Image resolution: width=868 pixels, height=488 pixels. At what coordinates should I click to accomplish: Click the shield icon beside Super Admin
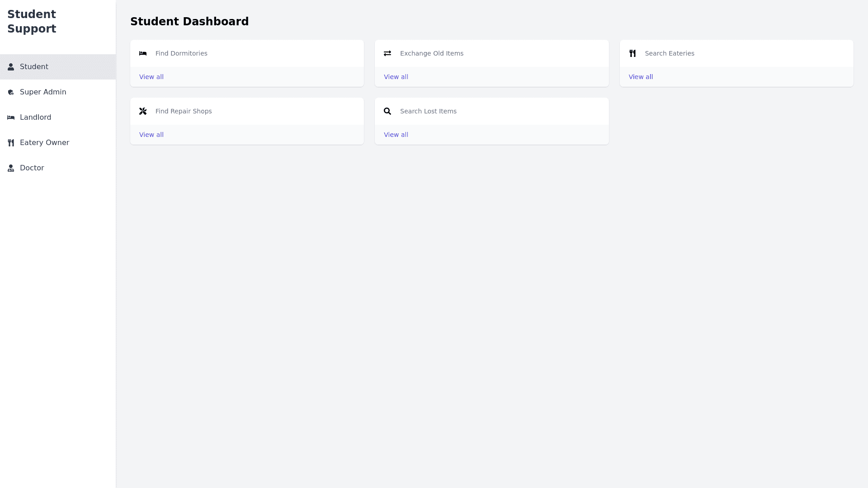(11, 92)
